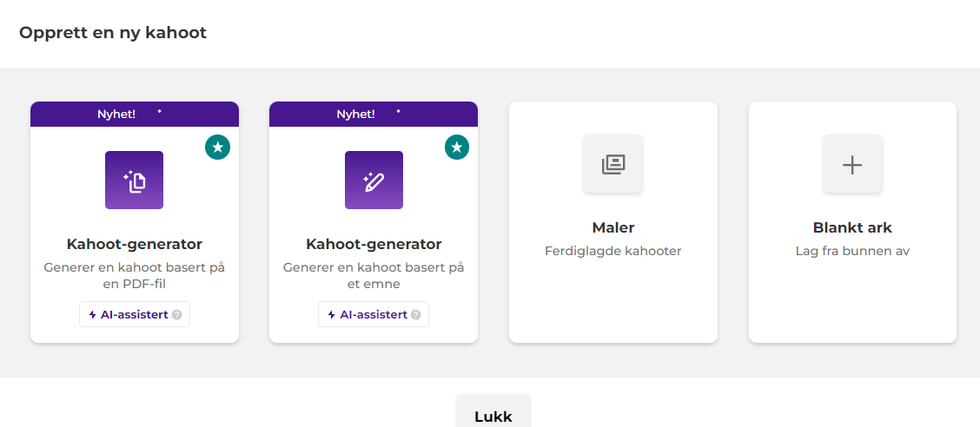
Task: Click the "Lag fra bunnen av" description
Action: tap(852, 252)
